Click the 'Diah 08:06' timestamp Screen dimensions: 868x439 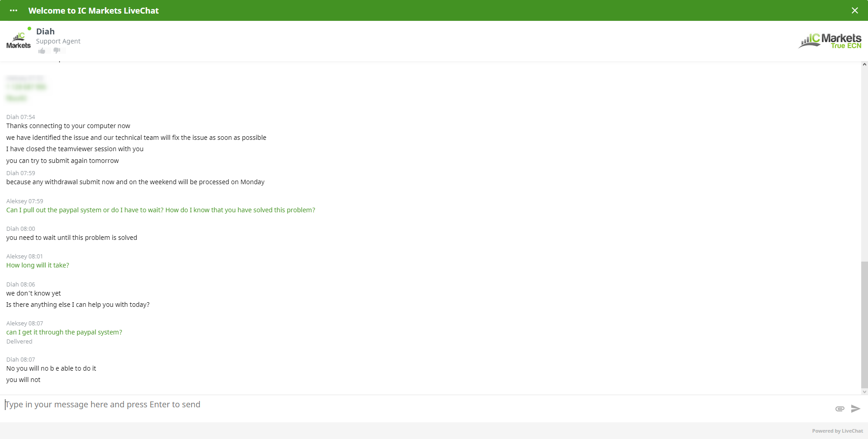pyautogui.click(x=21, y=284)
